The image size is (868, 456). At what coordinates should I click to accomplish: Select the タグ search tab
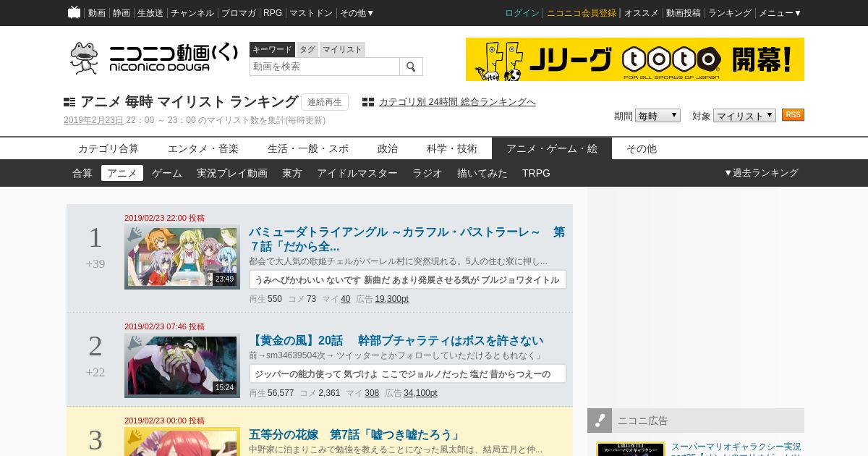[x=307, y=49]
